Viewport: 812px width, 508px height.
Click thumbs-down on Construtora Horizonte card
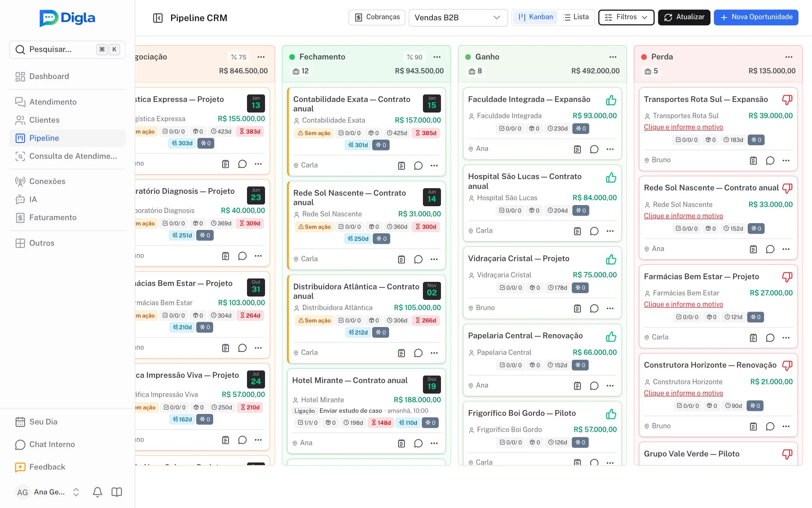click(787, 365)
